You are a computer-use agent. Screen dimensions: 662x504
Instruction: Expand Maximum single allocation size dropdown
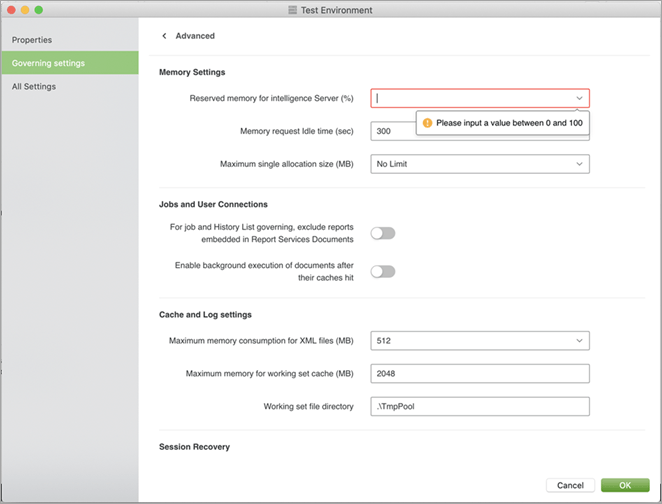click(x=579, y=164)
